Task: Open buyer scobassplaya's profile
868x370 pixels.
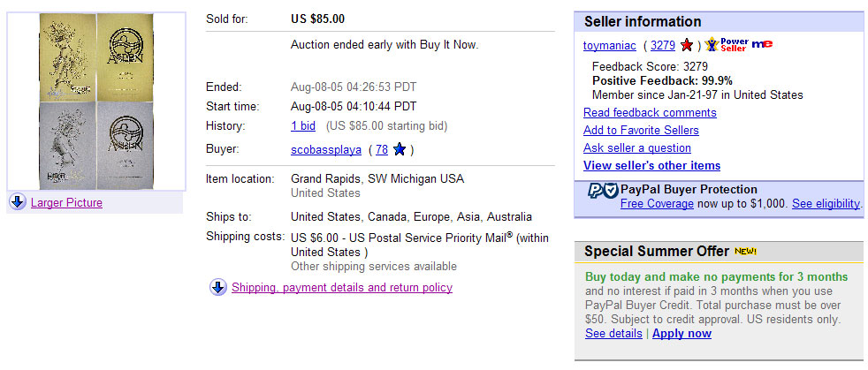Action: tap(326, 149)
